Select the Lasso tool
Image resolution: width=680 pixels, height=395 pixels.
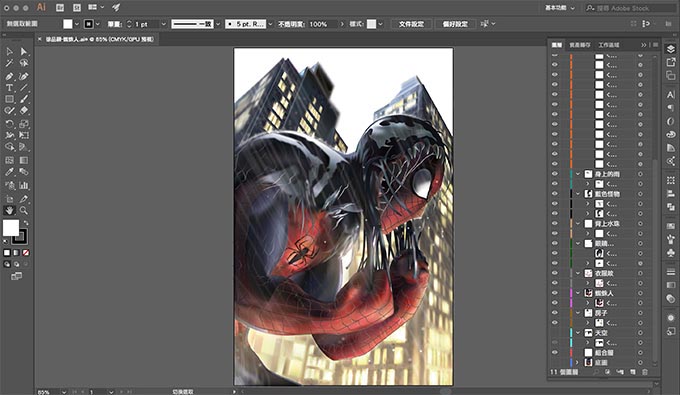click(x=24, y=63)
